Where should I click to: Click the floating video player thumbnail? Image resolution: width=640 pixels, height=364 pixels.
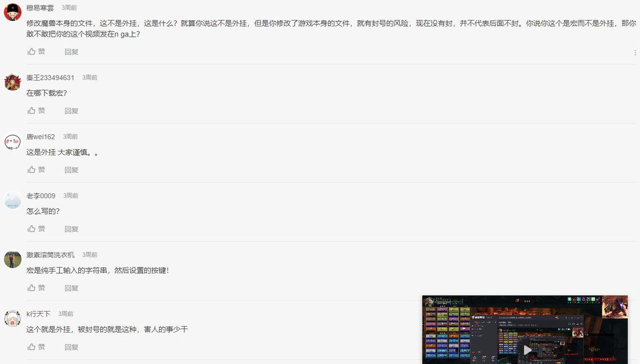[x=525, y=329]
